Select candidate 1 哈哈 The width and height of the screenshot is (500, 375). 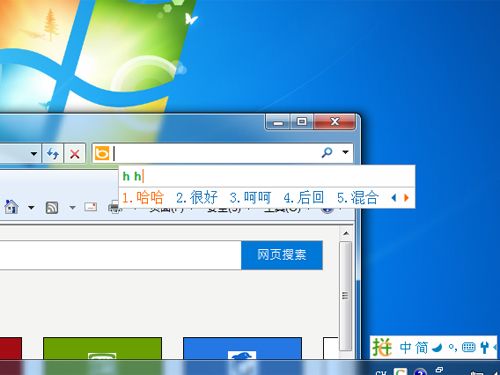tap(143, 198)
